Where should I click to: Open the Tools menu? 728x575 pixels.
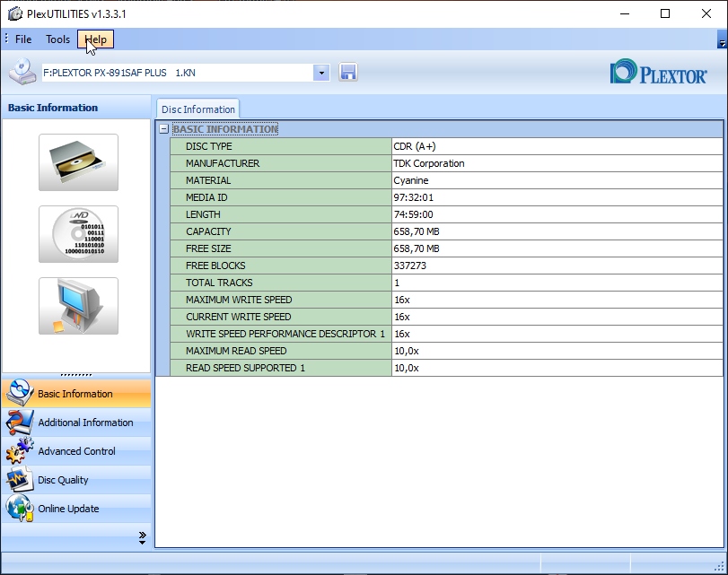[x=57, y=39]
